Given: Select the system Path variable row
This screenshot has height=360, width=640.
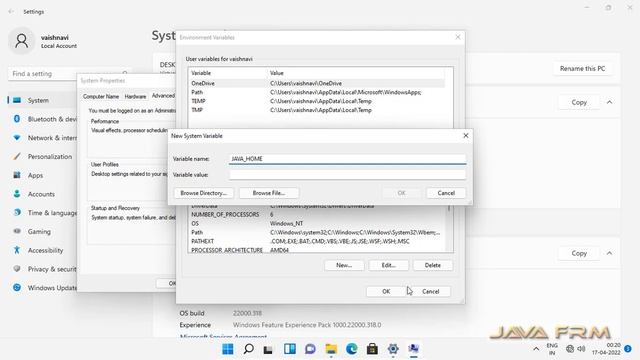Looking at the screenshot, I should click(317, 233).
